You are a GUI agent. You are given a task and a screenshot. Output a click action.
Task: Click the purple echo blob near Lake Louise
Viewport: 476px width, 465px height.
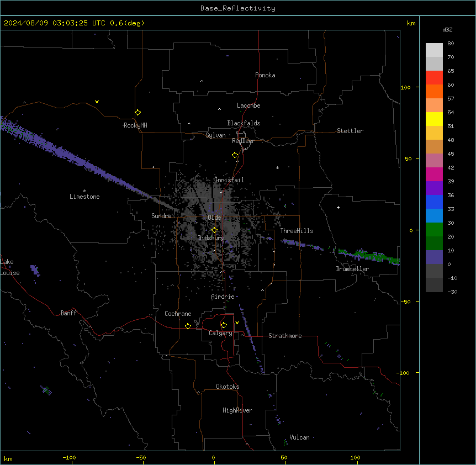pos(35,270)
